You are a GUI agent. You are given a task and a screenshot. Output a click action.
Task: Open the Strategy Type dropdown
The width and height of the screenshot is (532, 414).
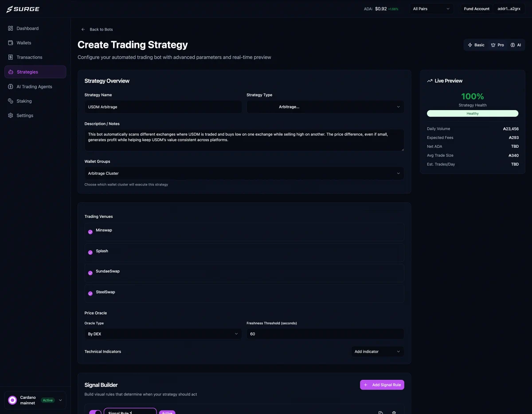click(325, 107)
